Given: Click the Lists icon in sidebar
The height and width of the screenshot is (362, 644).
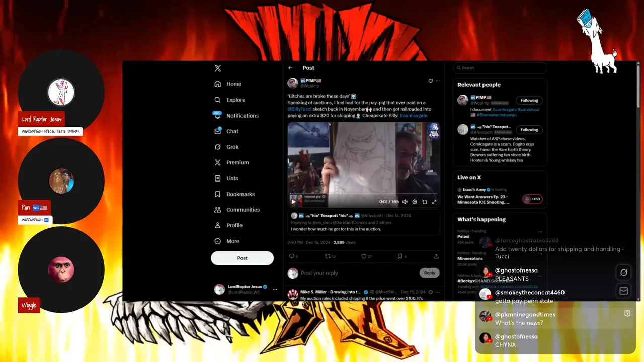Looking at the screenshot, I should click(217, 178).
